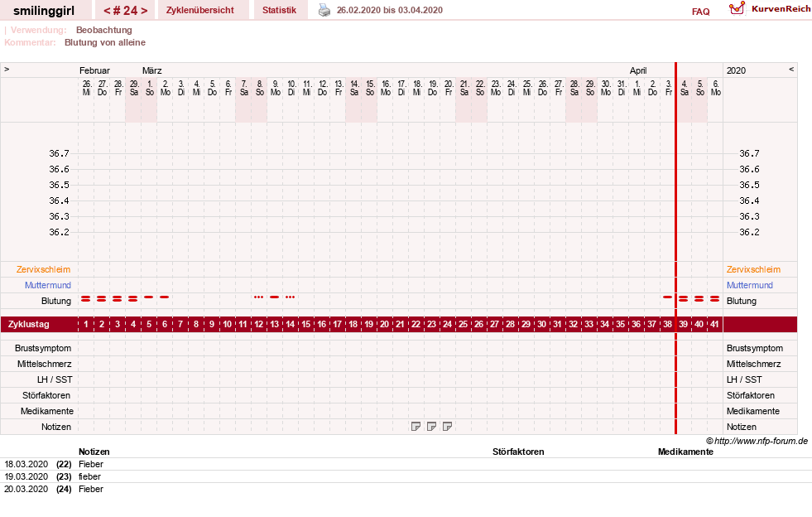Click the left Blutung row label
Image resolution: width=812 pixels, height=517 pixels.
click(56, 301)
